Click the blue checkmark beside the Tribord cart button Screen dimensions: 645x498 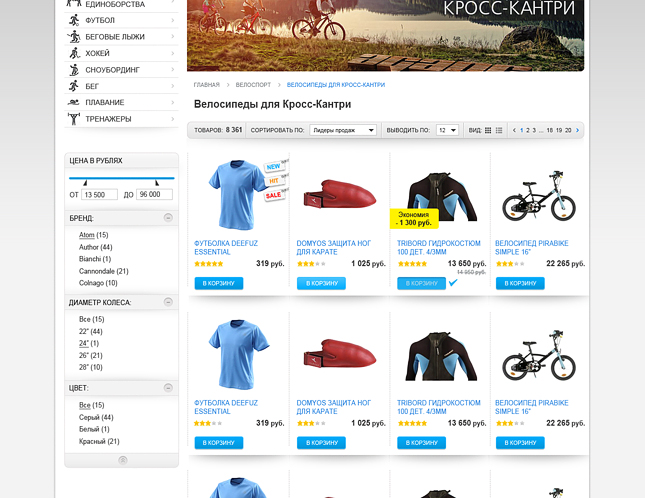tap(453, 283)
